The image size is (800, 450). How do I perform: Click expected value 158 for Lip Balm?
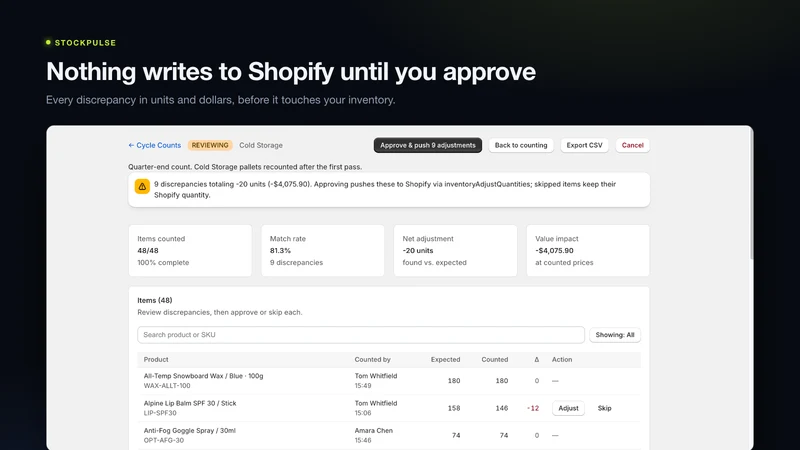[454, 408]
